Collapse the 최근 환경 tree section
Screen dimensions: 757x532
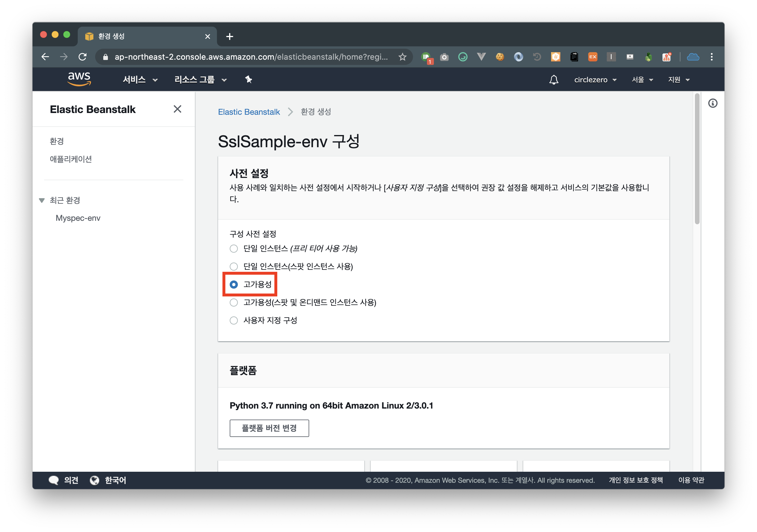point(42,200)
